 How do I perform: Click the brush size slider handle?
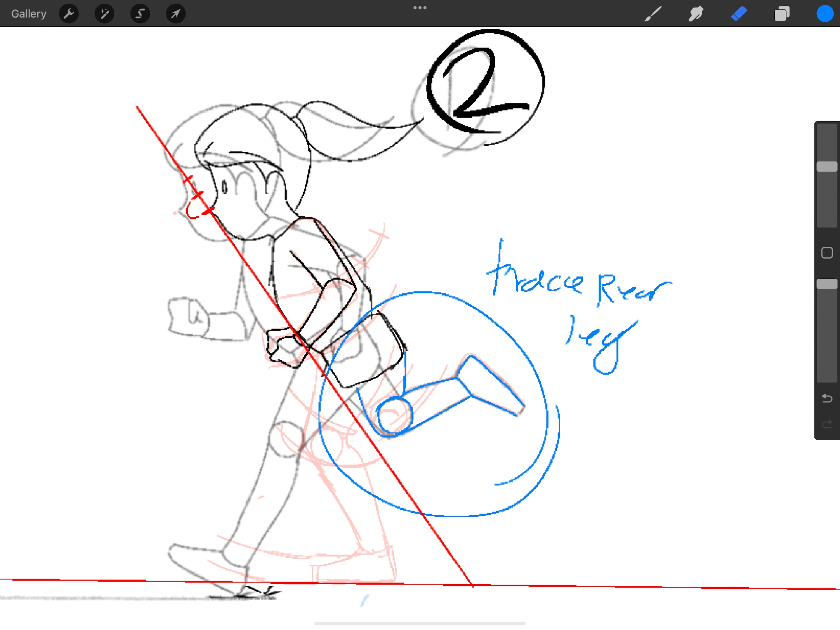pyautogui.click(x=827, y=167)
